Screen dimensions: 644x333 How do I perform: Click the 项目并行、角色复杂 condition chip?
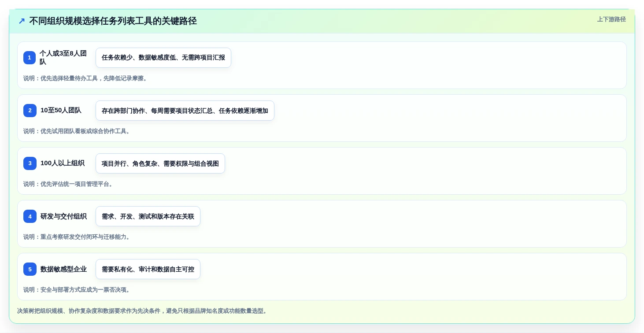point(160,163)
